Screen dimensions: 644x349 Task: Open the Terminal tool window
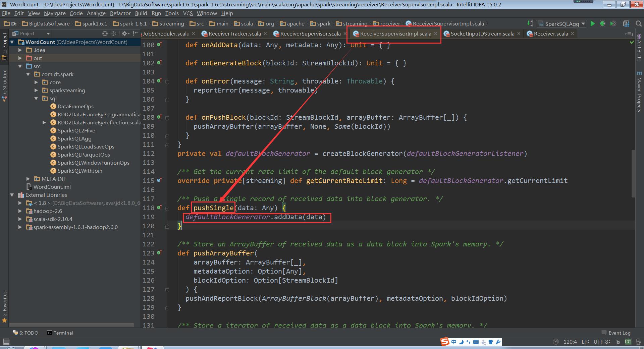[60, 333]
